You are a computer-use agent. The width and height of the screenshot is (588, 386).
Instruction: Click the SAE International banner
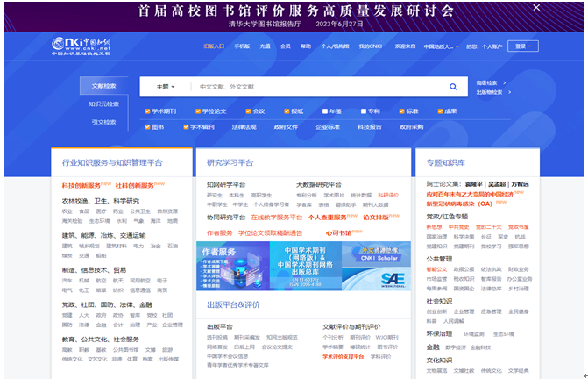tap(377, 279)
